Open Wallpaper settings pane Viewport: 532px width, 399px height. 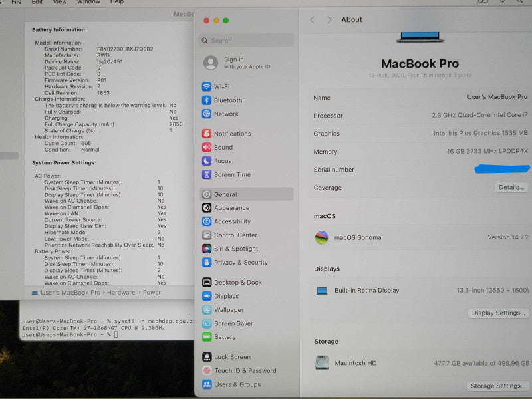[223, 309]
